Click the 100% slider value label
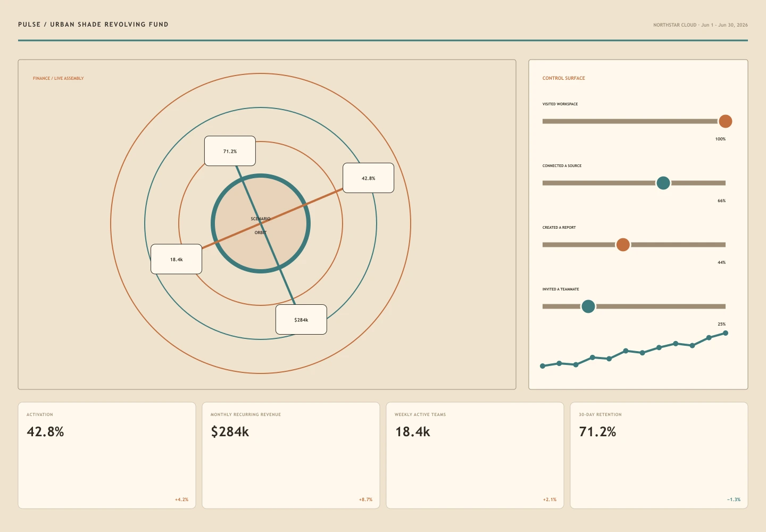This screenshot has width=766, height=532. tap(720, 139)
